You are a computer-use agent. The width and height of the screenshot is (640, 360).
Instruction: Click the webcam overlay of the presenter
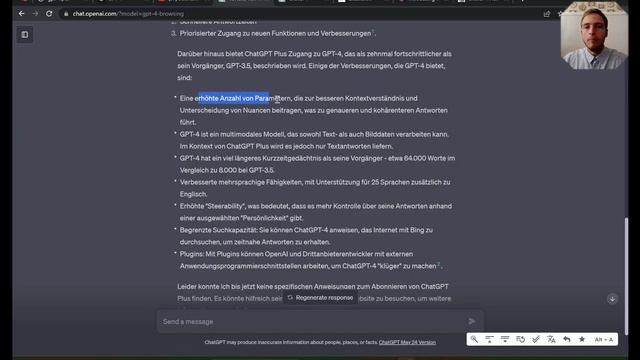point(594,36)
